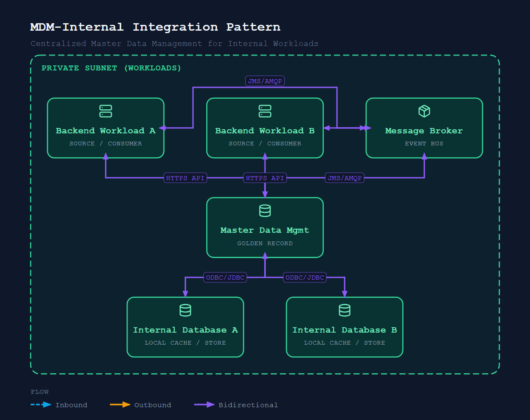Click the HTTPS API label under Workload B
This screenshot has height=420, width=530.
[265, 178]
